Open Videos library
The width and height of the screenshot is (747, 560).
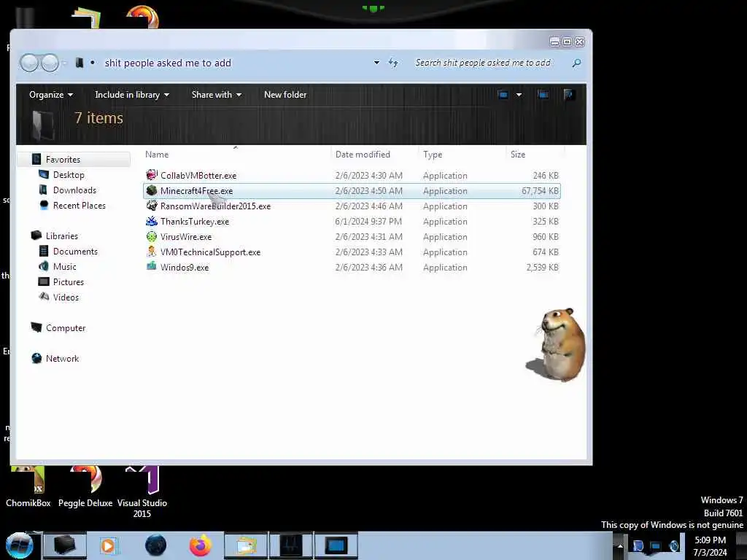point(66,297)
